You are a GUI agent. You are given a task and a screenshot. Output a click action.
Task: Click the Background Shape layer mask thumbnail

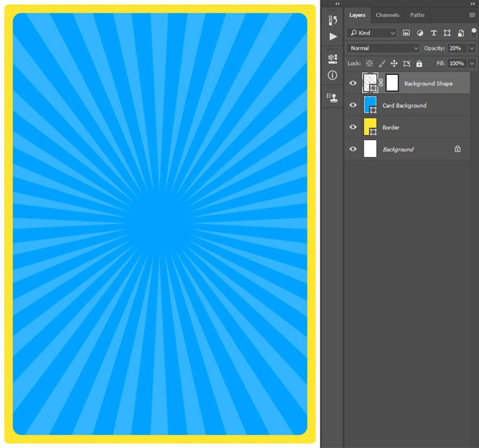click(x=392, y=83)
